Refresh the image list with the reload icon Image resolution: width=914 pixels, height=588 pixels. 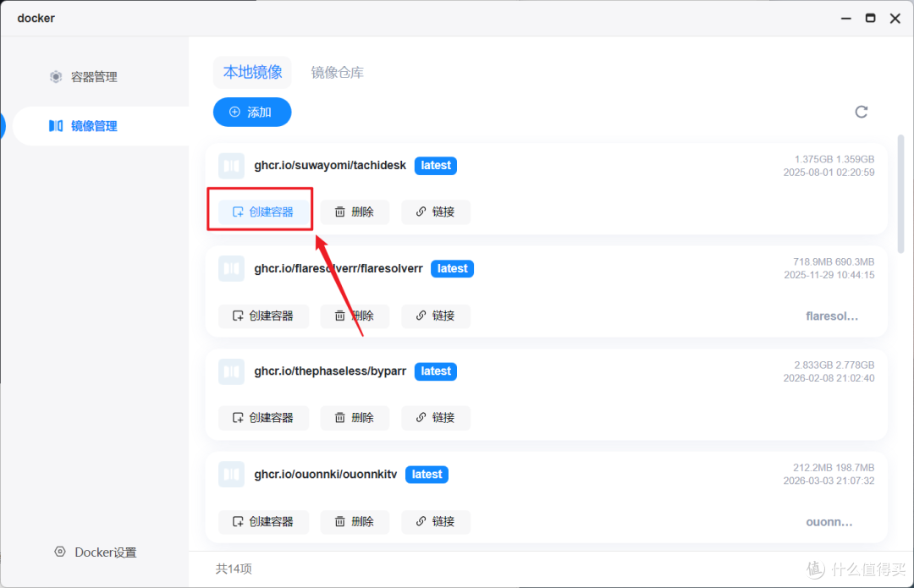(862, 112)
